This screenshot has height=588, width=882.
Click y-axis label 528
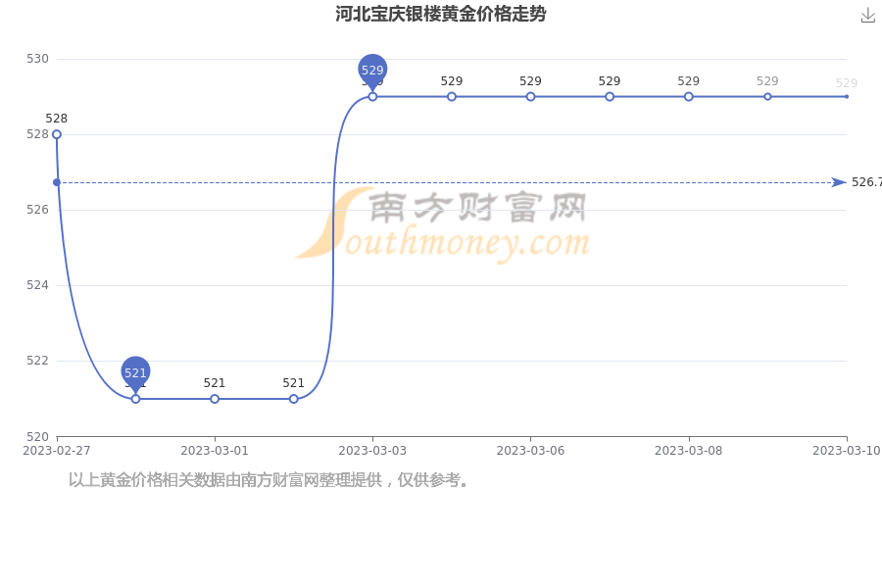37,134
